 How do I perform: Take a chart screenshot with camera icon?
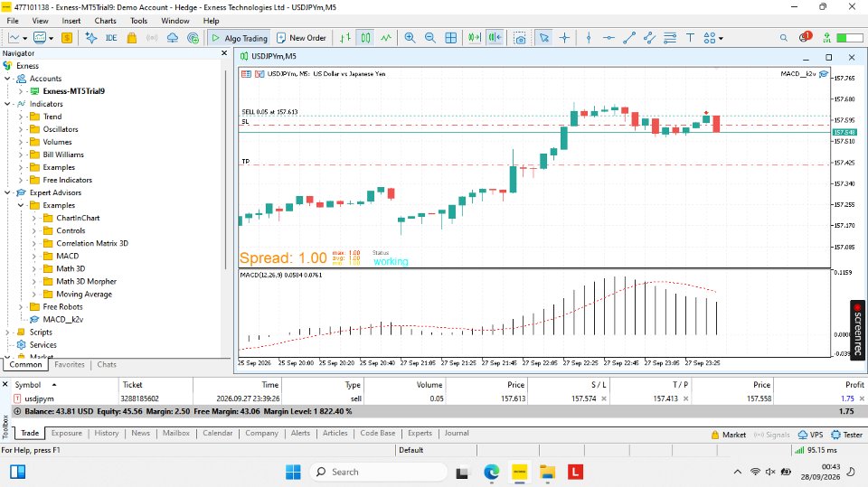[520, 38]
